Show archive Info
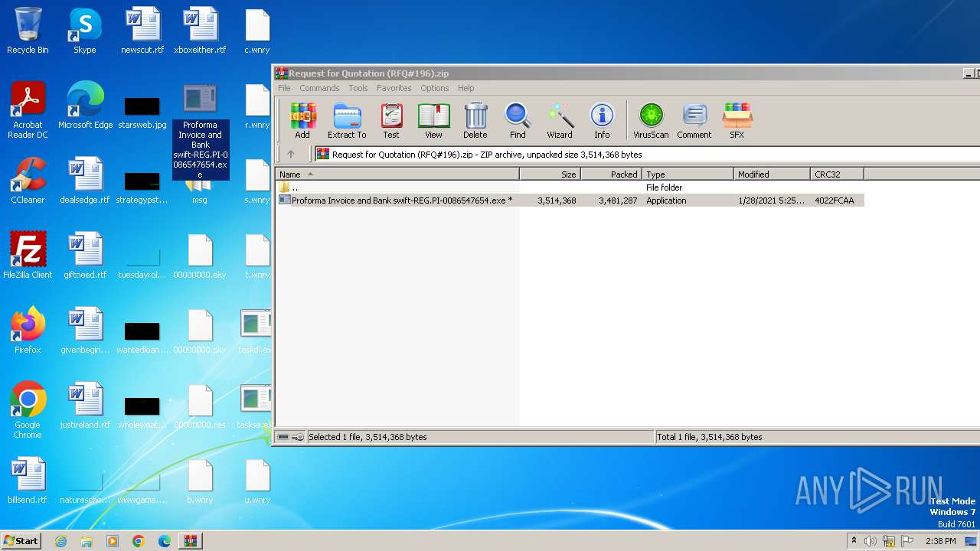The height and width of the screenshot is (551, 980). pos(602,121)
